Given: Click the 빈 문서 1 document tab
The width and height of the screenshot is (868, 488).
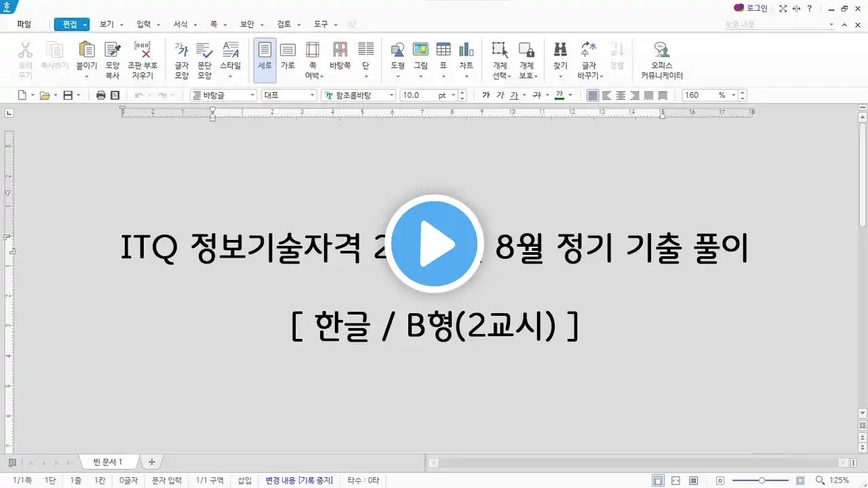Looking at the screenshot, I should pos(108,462).
